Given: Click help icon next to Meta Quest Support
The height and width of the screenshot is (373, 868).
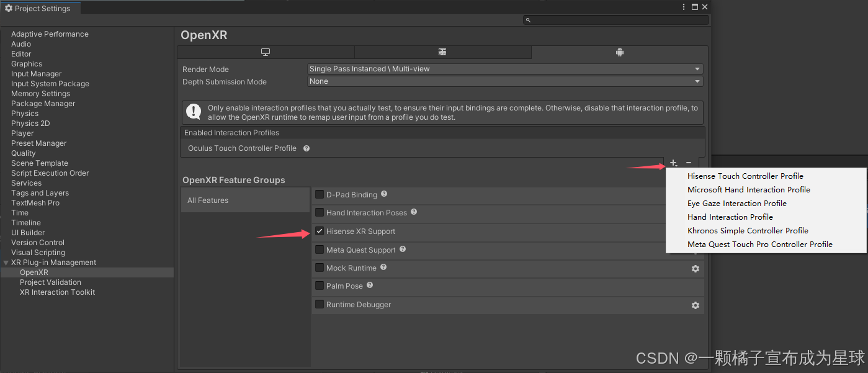Looking at the screenshot, I should (403, 249).
